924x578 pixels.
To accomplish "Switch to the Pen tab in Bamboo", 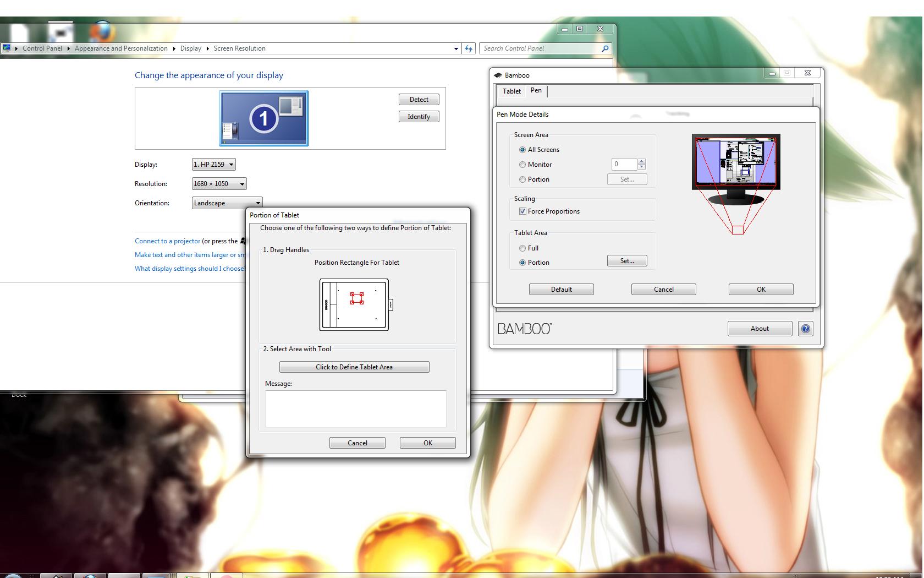I will tap(536, 90).
